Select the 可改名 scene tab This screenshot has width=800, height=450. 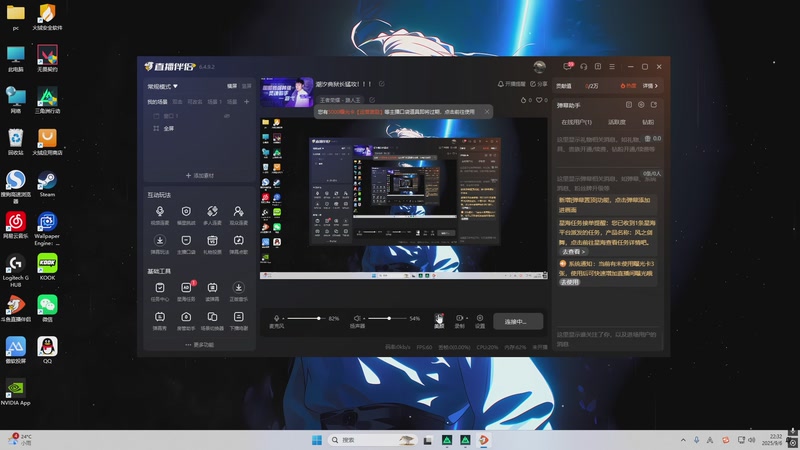[194, 102]
